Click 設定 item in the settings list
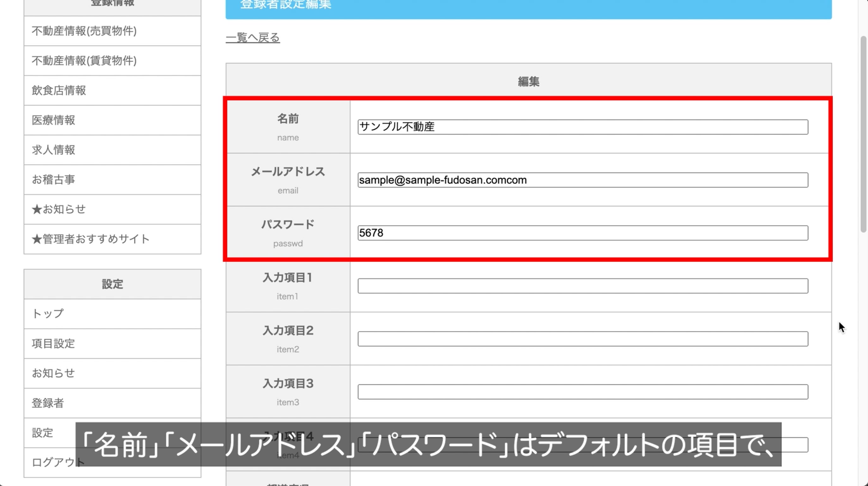Image resolution: width=868 pixels, height=486 pixels. coord(112,433)
